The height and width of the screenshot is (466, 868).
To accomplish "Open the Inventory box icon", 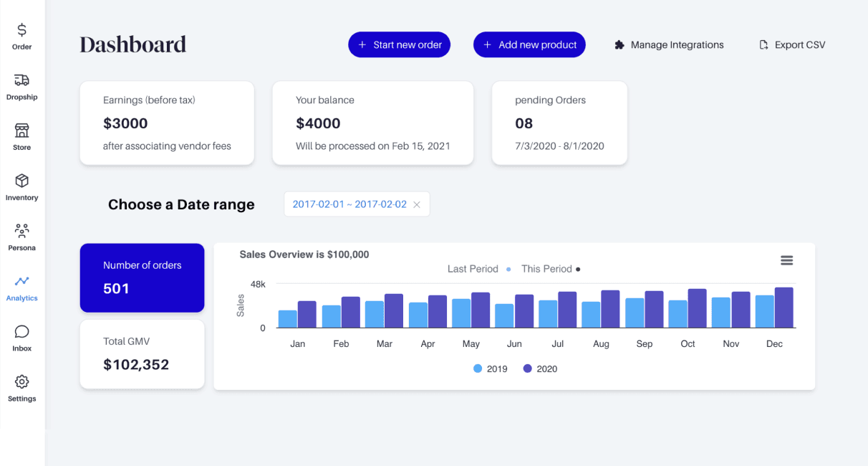I will tap(22, 181).
